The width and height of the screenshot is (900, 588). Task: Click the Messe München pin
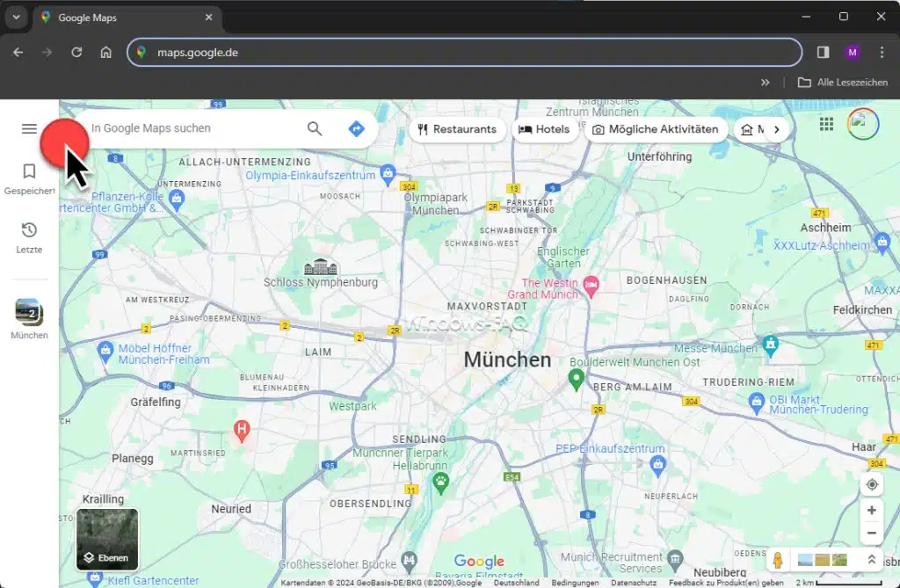tap(770, 345)
